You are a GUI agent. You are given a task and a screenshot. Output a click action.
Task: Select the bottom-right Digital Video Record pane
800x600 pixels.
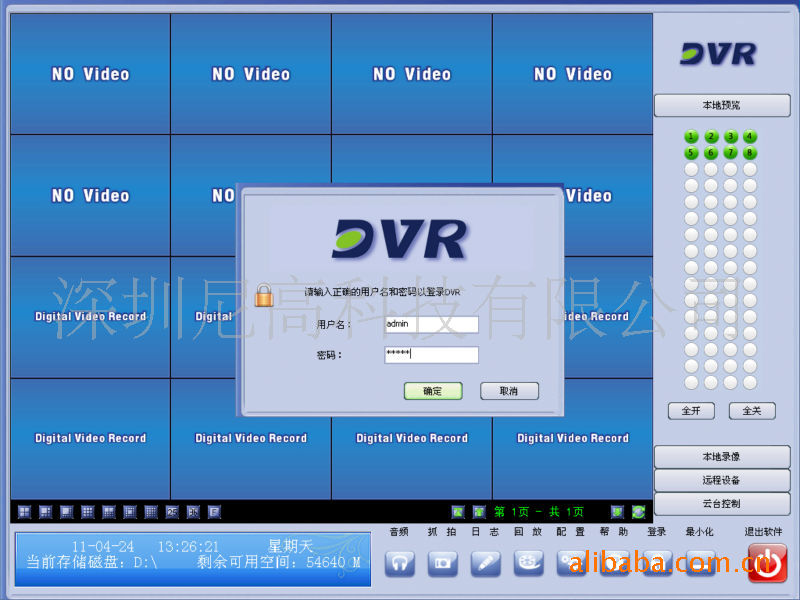(572, 439)
